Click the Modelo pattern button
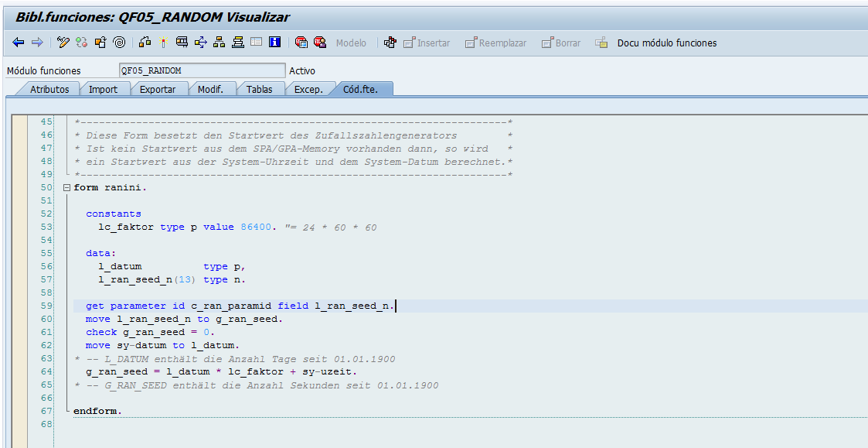Image resolution: width=868 pixels, height=448 pixels. 351,43
